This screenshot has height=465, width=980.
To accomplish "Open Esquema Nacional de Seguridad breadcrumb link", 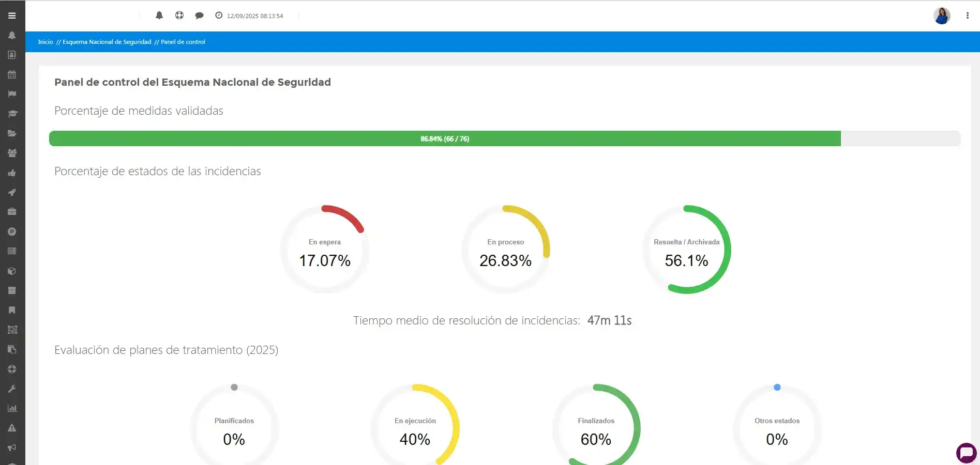I will [107, 42].
